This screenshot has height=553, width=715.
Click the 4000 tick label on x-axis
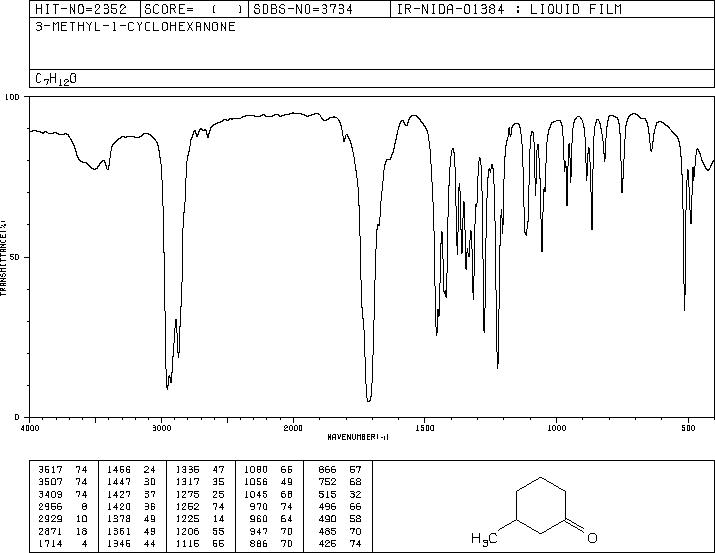[30, 428]
